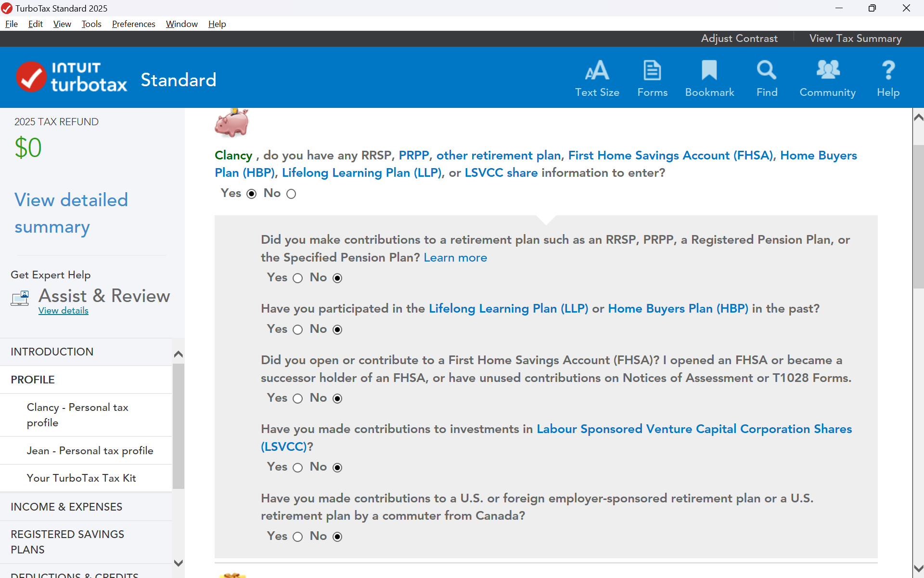Open the Community icon
Screen dimensions: 924x578
coord(827,71)
